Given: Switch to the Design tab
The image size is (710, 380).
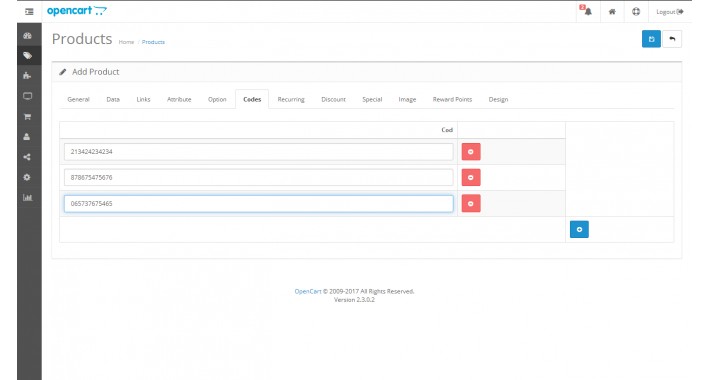Looking at the screenshot, I should [x=499, y=99].
